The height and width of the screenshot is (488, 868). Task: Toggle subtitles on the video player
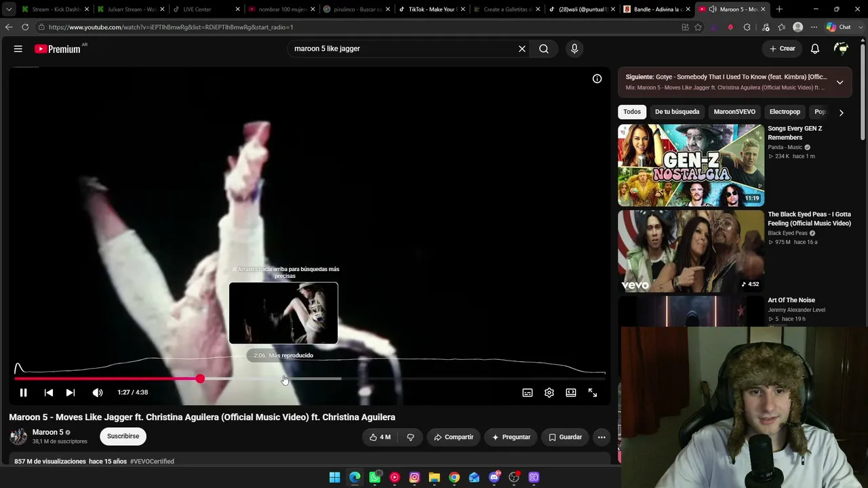click(528, 392)
